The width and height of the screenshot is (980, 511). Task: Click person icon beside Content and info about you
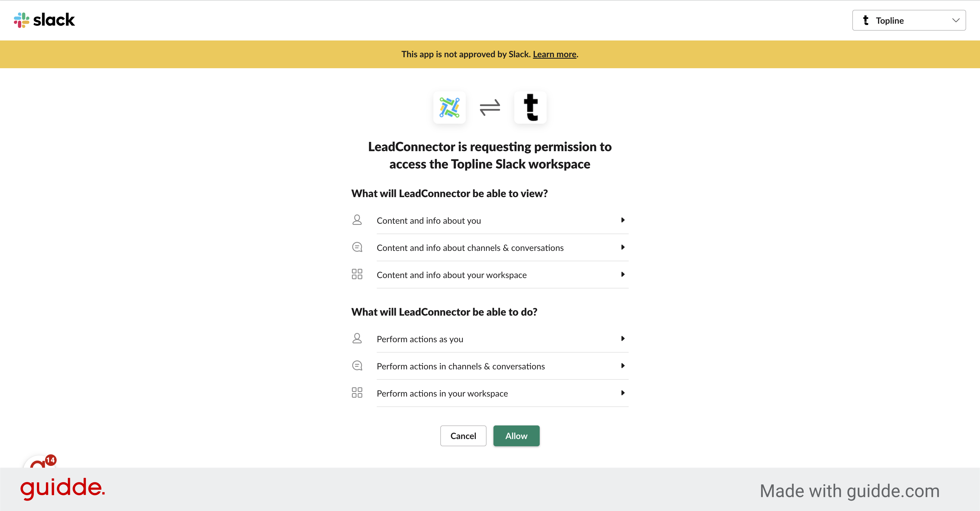(357, 220)
